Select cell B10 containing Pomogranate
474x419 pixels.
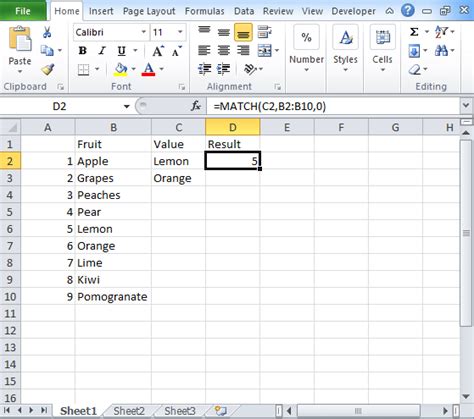[113, 297]
